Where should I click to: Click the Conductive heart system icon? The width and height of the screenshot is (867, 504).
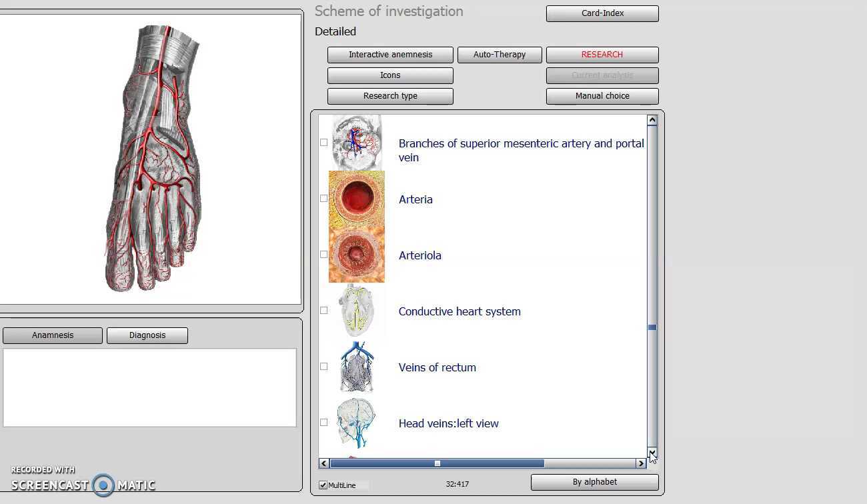pyautogui.click(x=357, y=311)
